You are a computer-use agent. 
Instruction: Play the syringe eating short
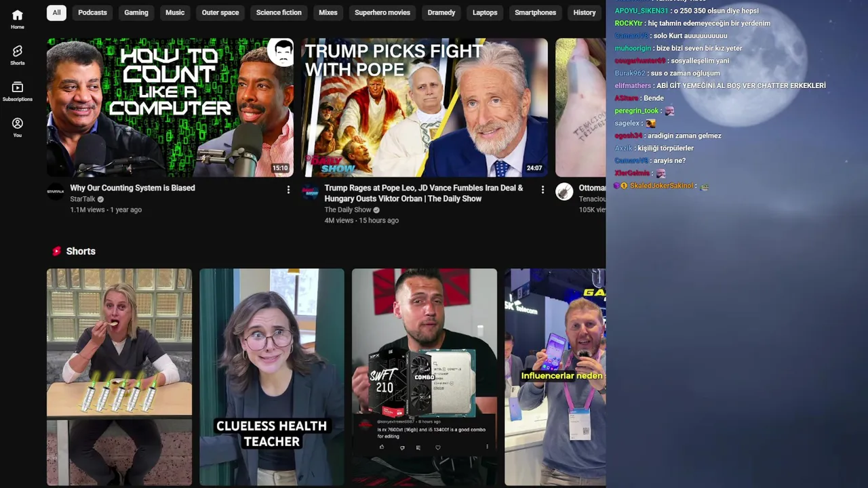tap(119, 377)
